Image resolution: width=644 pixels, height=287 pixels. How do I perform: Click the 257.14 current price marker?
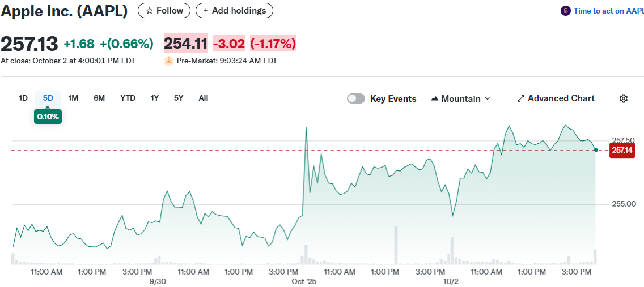tap(622, 150)
